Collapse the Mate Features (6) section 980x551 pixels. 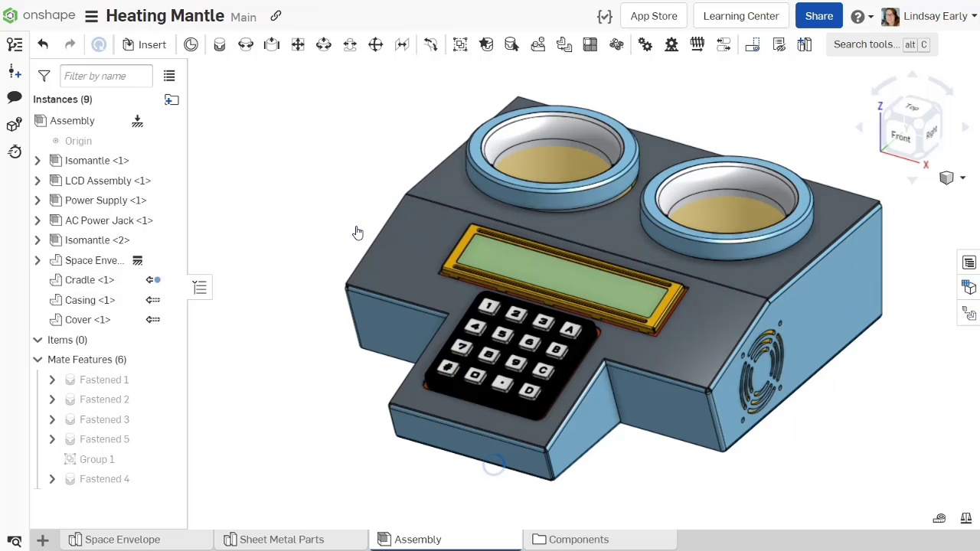click(x=38, y=360)
